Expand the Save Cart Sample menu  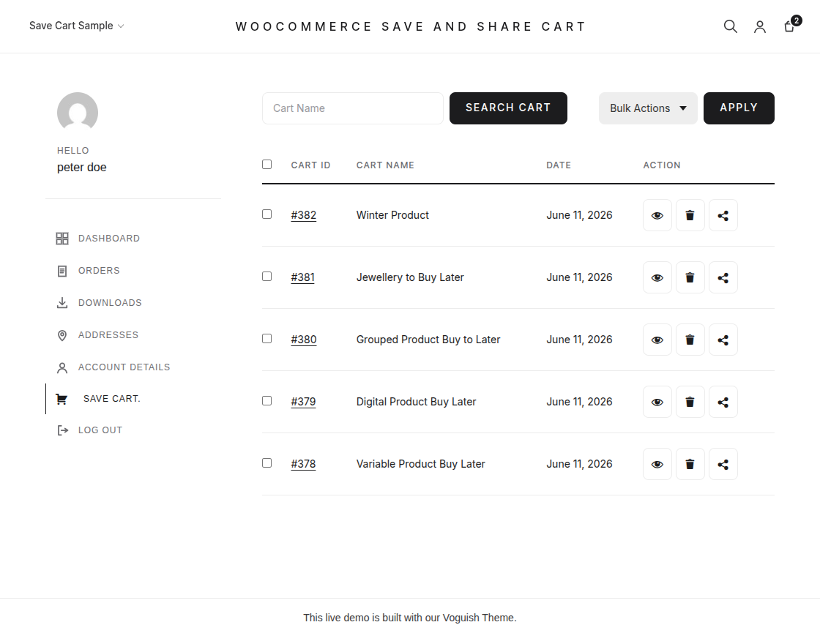pyautogui.click(x=76, y=26)
